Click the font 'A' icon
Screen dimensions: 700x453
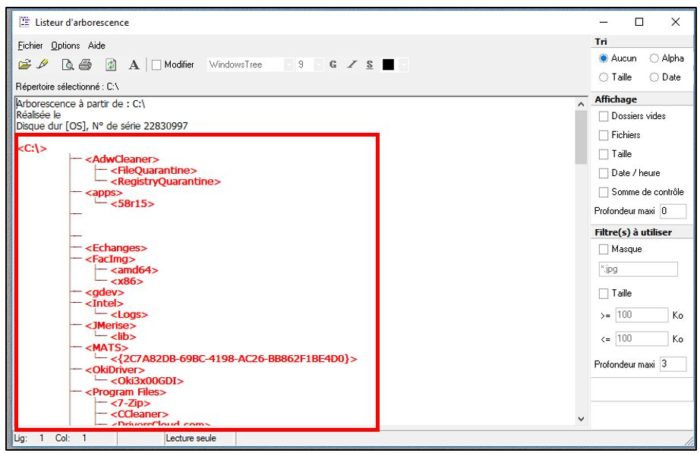[x=134, y=65]
